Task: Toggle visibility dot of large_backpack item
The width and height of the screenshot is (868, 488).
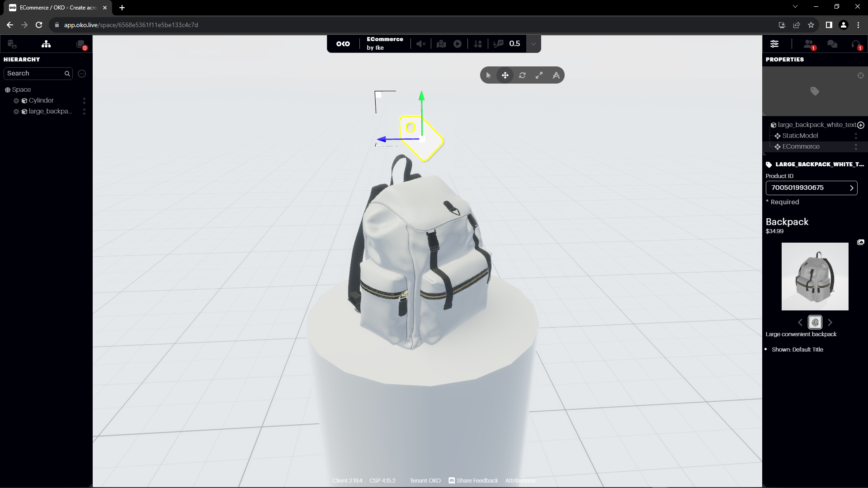Action: click(16, 112)
